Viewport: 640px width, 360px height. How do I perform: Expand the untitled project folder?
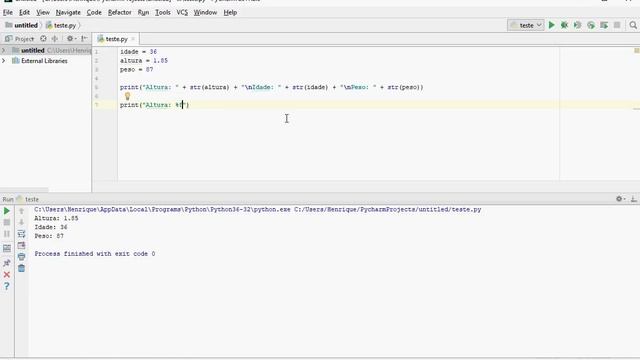pyautogui.click(x=4, y=50)
